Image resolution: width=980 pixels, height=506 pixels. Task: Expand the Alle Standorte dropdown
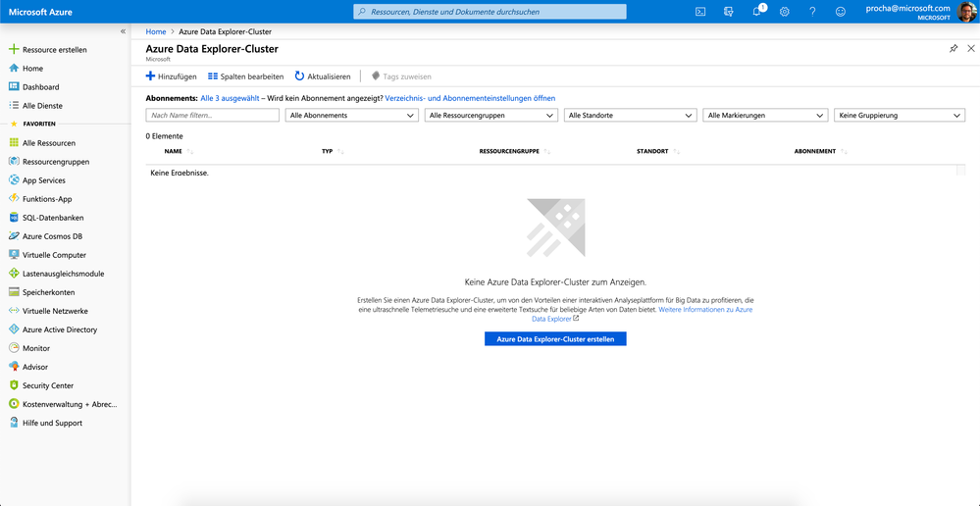630,116
